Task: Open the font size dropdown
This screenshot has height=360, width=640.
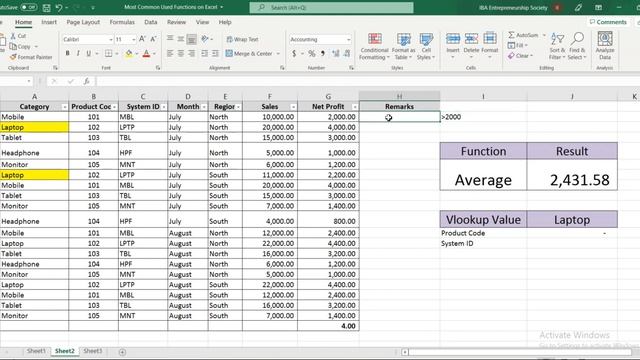Action: tap(133, 40)
